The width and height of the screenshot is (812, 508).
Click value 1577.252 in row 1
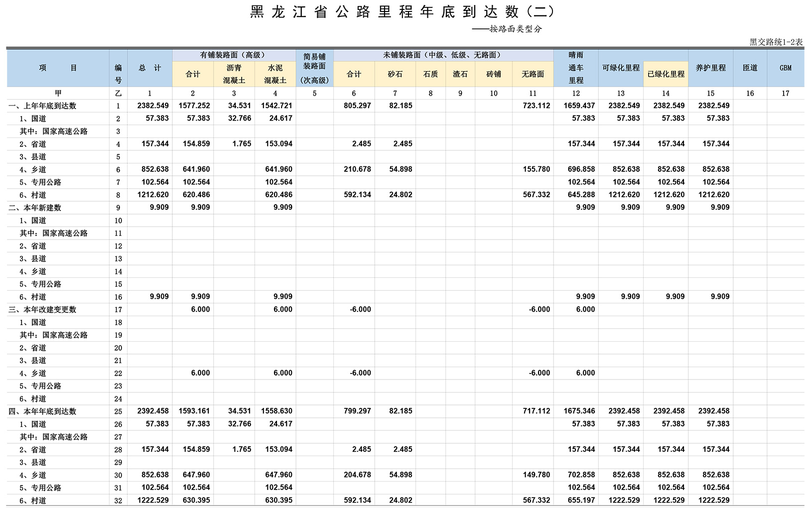click(194, 106)
